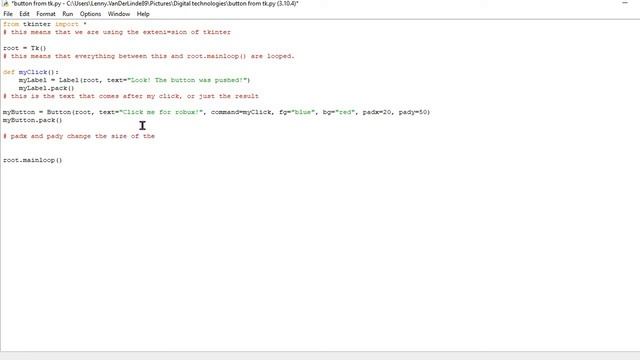The height and width of the screenshot is (360, 640).
Task: Open the Format menu
Action: 46,14
